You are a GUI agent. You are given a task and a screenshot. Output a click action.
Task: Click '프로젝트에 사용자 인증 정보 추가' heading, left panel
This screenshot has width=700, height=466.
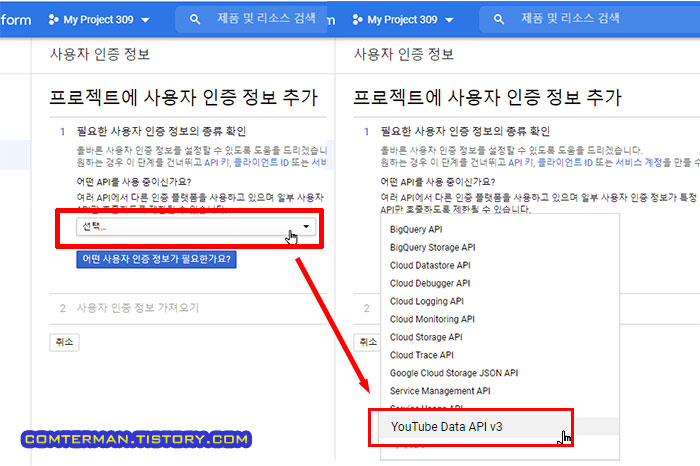(183, 97)
